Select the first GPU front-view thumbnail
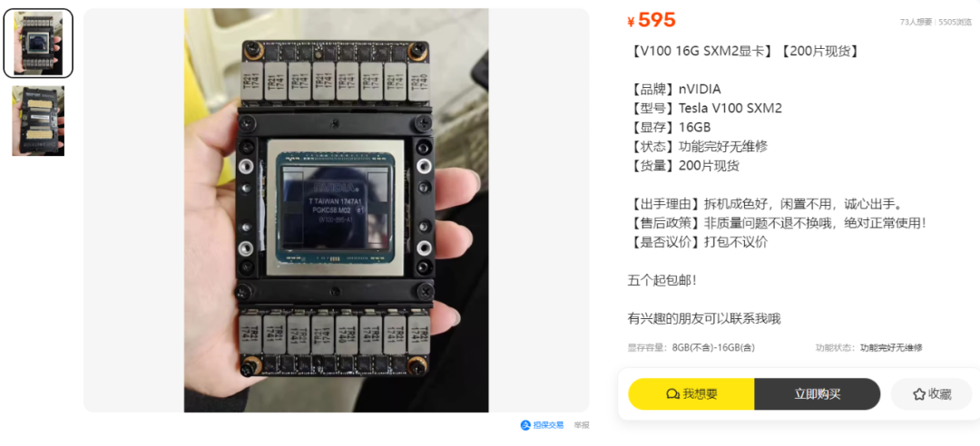Screen dimensions: 980x446 tap(38, 44)
